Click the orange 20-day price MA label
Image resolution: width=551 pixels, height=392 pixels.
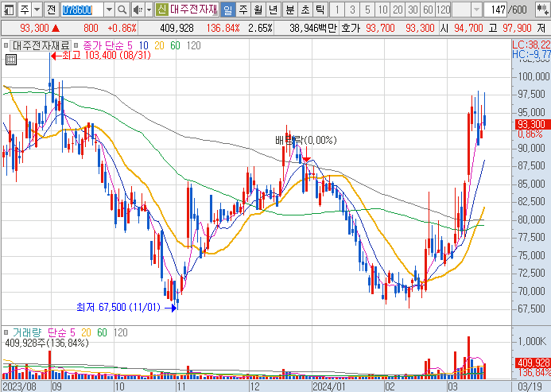(159, 45)
